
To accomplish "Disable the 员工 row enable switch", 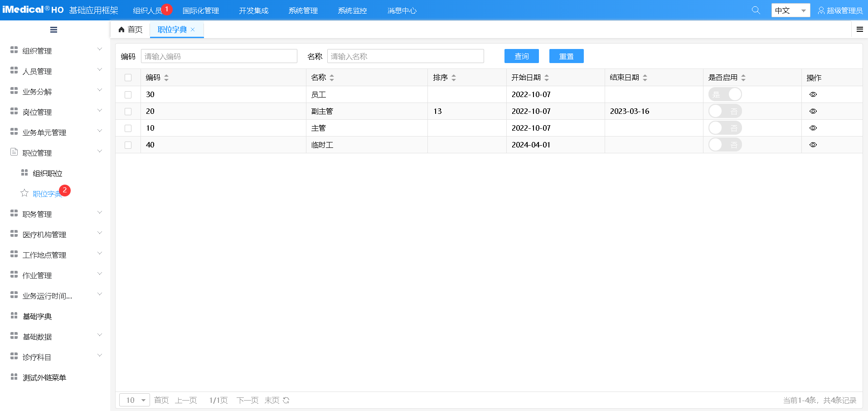I will point(725,94).
